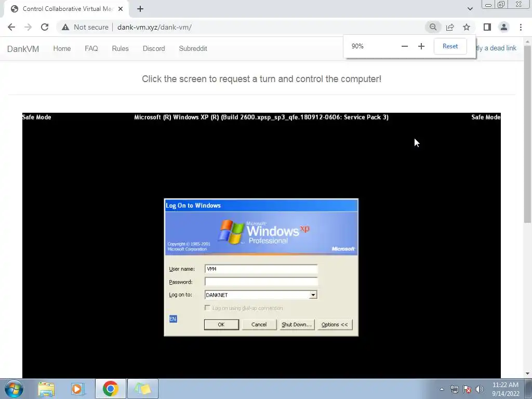Click the zoom magnifier icon in address bar
532x399 pixels.
tap(433, 27)
